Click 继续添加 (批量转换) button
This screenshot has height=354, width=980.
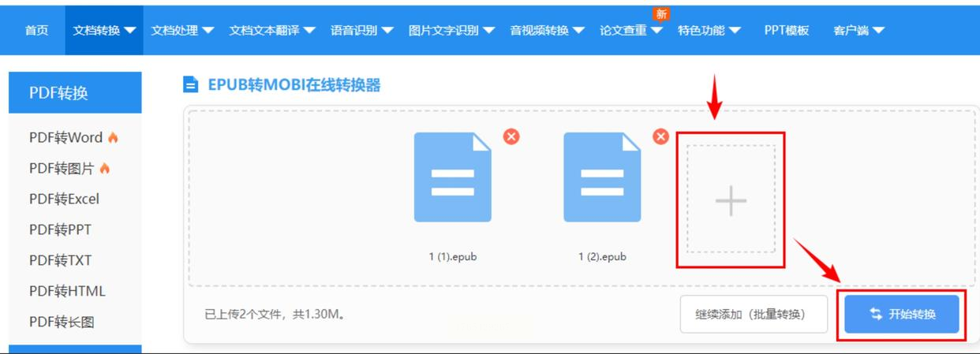click(754, 314)
